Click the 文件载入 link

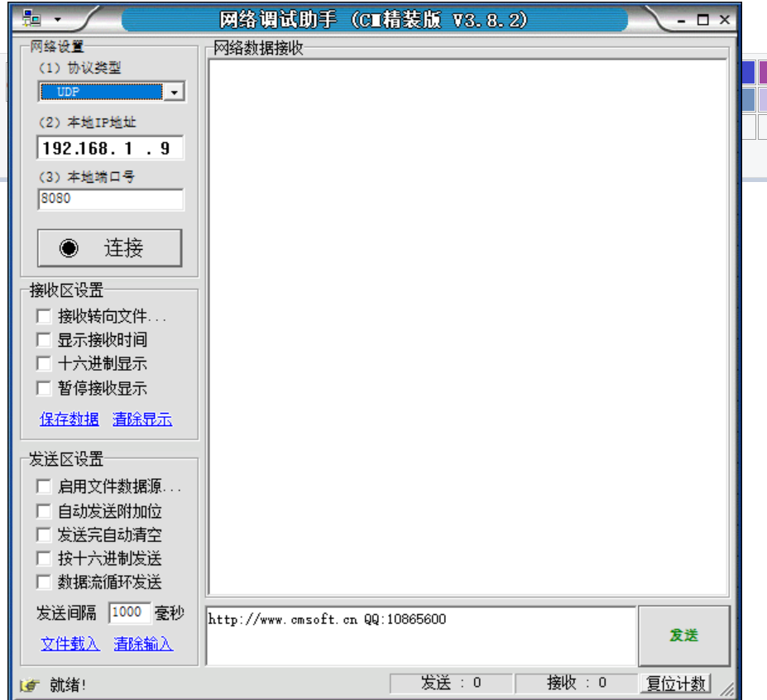pyautogui.click(x=70, y=644)
